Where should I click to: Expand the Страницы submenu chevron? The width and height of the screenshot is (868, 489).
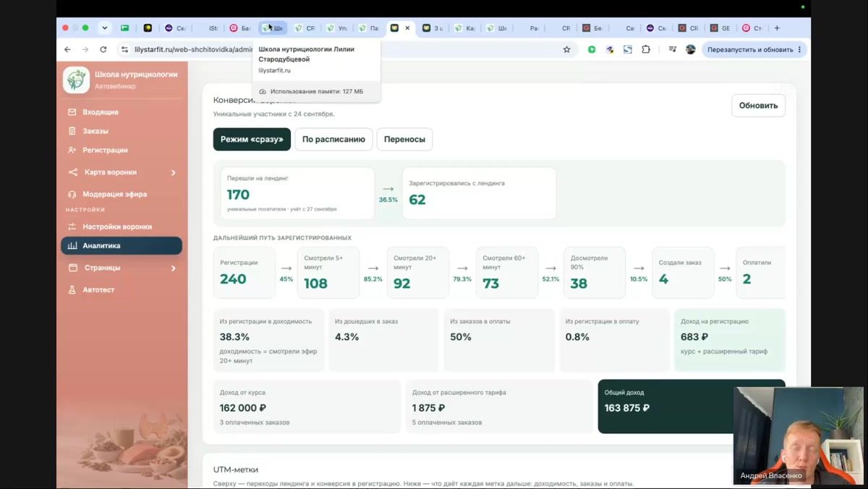(x=174, y=268)
